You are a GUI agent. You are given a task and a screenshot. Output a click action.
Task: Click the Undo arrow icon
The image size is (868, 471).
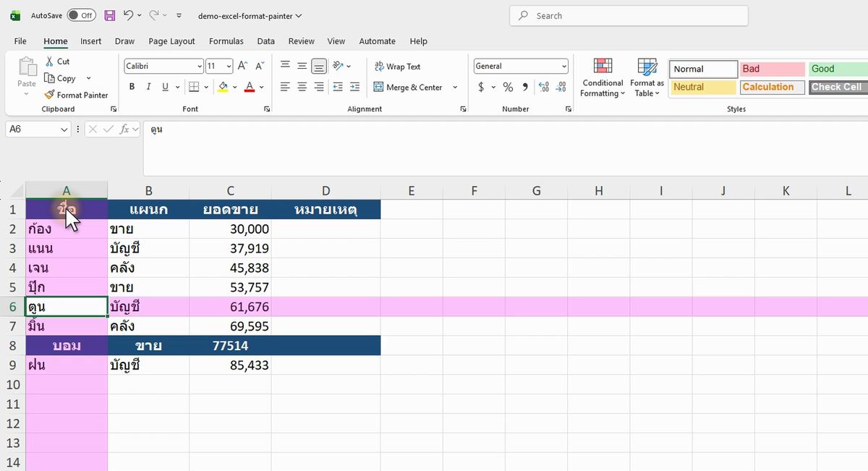click(x=128, y=15)
